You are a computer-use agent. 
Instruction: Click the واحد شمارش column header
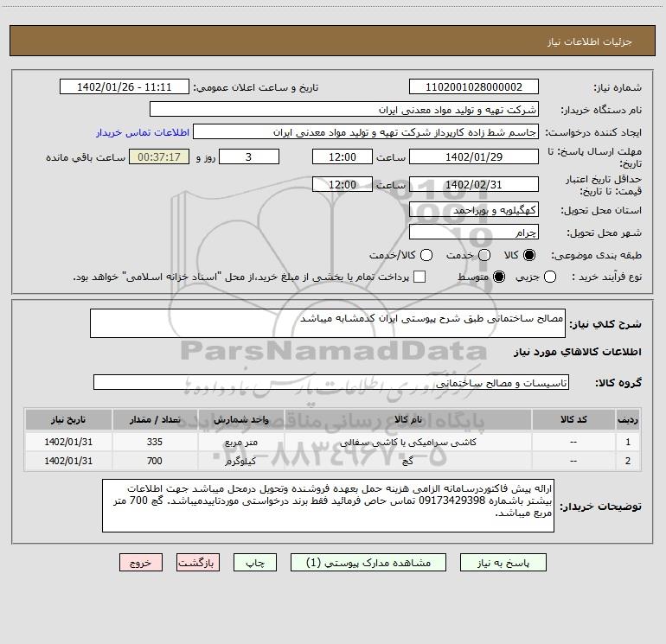click(240, 419)
